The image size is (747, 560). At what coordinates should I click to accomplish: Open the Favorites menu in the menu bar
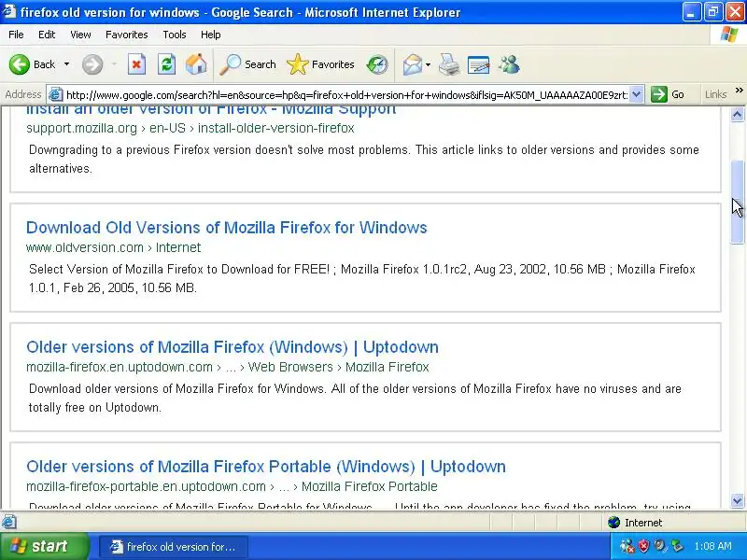click(127, 35)
